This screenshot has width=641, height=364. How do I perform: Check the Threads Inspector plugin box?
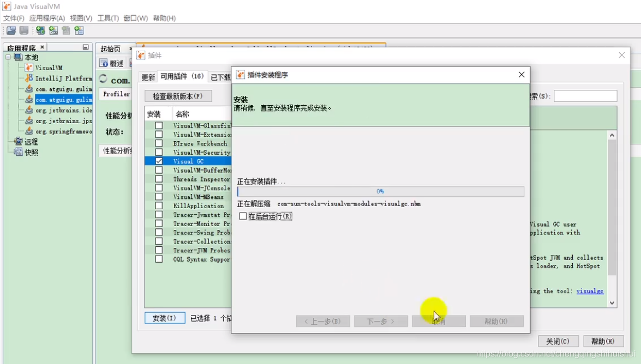(159, 179)
